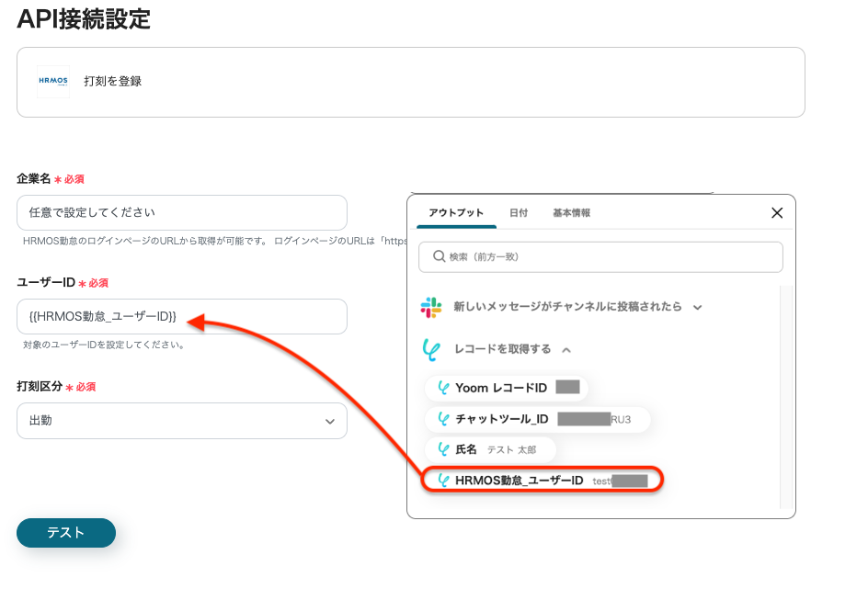Click the 打刻区分 field label

(40, 387)
